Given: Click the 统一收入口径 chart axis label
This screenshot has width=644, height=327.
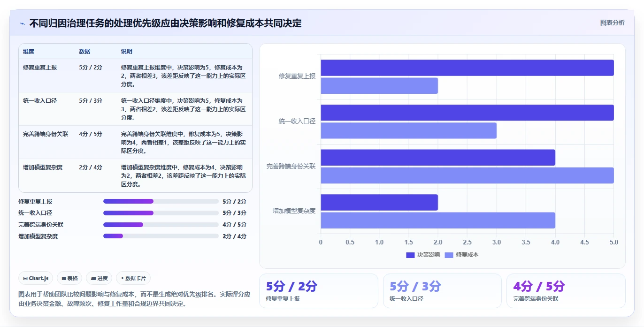Looking at the screenshot, I should coord(297,121).
